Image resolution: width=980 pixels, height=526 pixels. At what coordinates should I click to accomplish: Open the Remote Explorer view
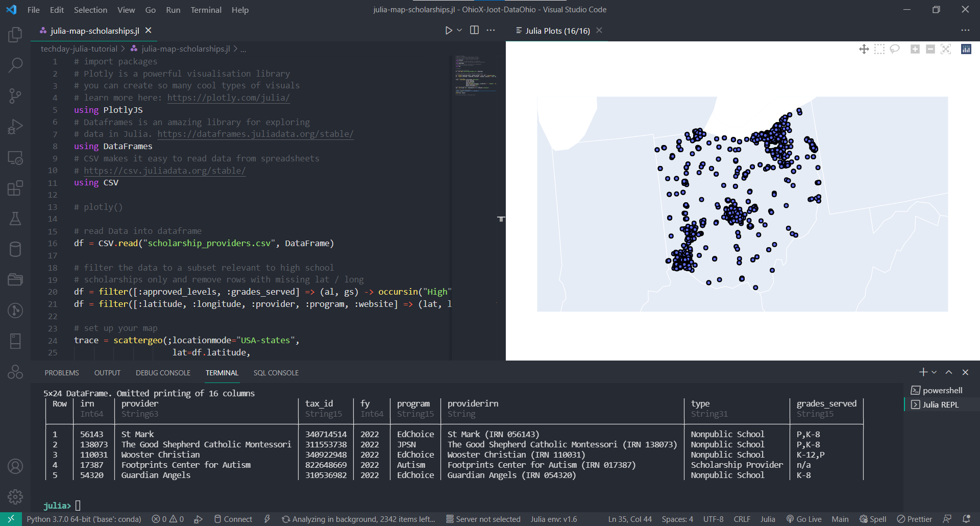tap(15, 157)
